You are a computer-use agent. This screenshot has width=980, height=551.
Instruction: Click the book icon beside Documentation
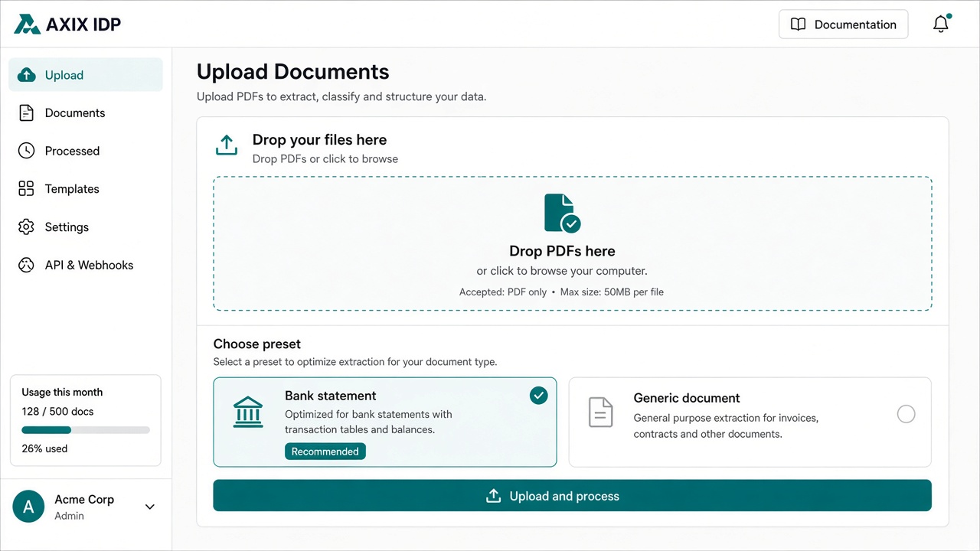pyautogui.click(x=798, y=24)
